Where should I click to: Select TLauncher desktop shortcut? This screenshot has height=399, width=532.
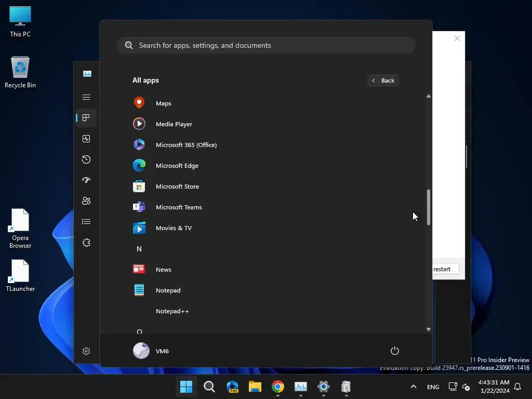tap(20, 276)
